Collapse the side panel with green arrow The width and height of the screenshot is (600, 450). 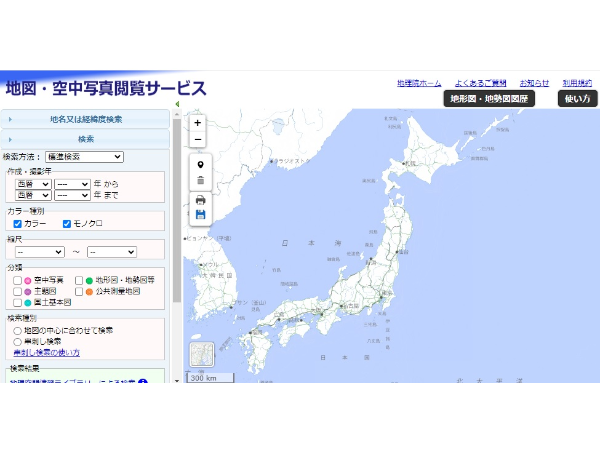(177, 104)
